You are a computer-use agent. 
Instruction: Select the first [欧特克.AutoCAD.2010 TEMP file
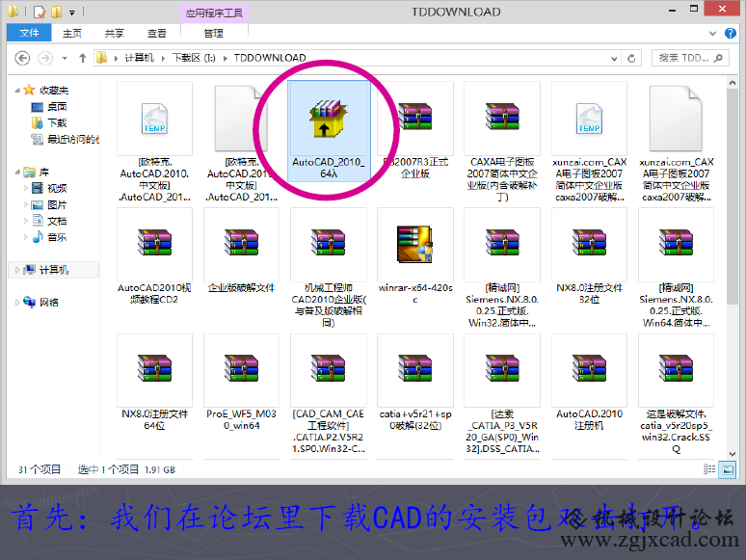(154, 119)
